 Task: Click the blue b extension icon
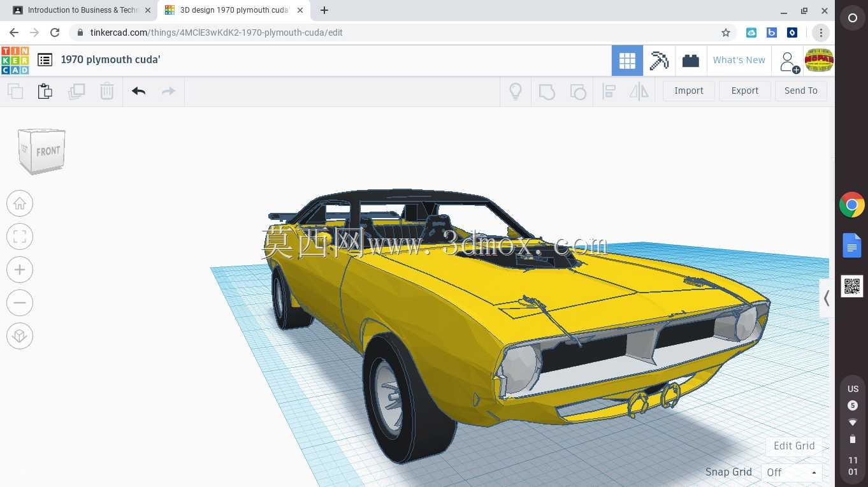click(x=772, y=33)
